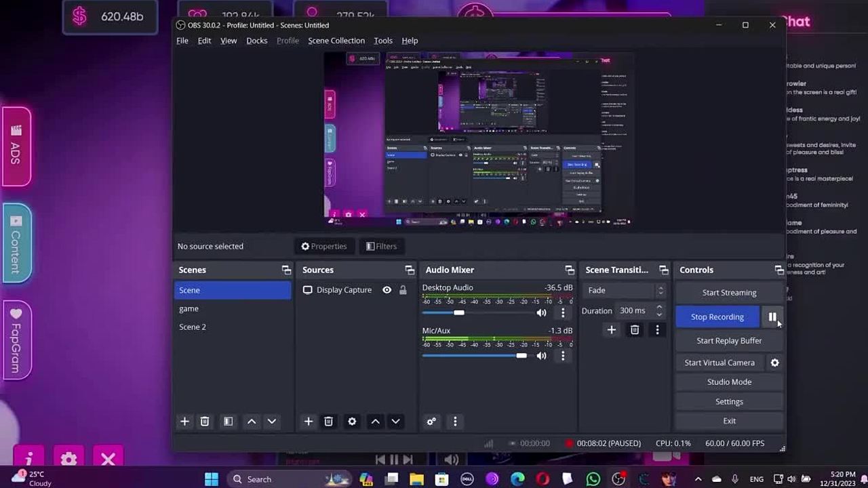Image resolution: width=868 pixels, height=488 pixels.
Task: Click the Stop Recording button
Action: click(717, 317)
